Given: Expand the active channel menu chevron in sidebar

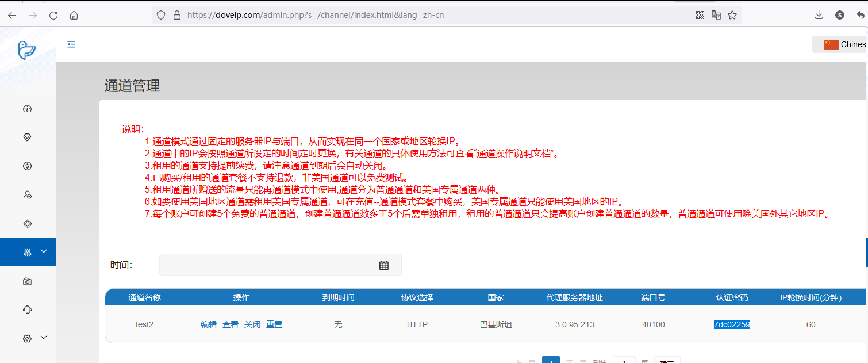Looking at the screenshot, I should click(x=44, y=251).
